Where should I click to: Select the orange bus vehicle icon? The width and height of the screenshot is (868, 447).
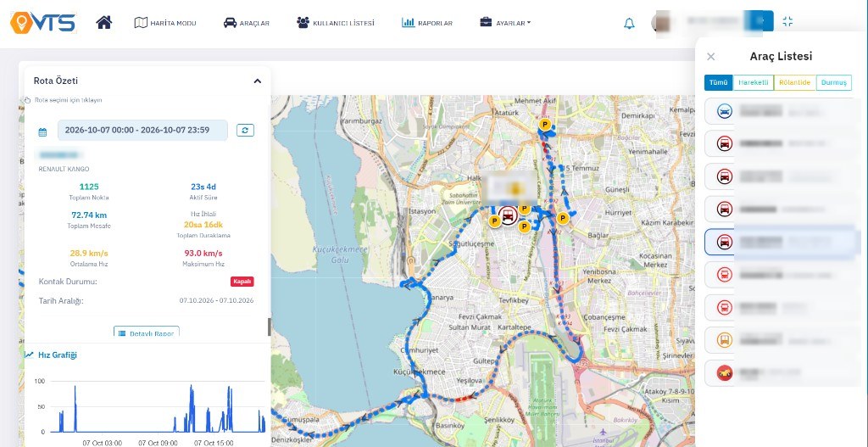pyautogui.click(x=724, y=339)
